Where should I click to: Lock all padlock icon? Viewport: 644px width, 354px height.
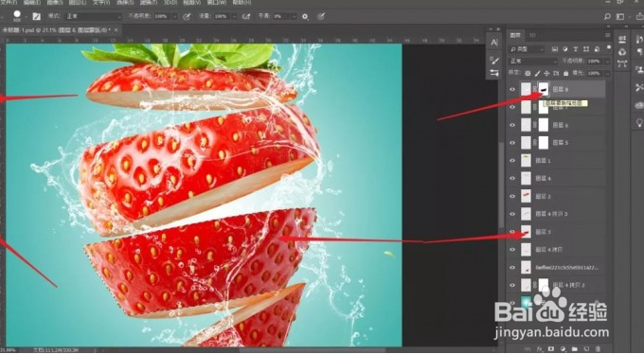pyautogui.click(x=565, y=74)
